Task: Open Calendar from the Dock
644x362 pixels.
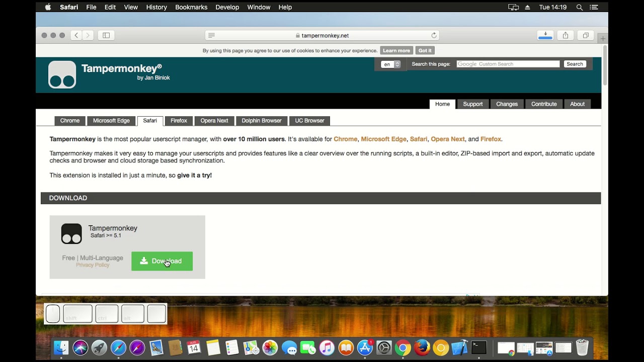Action: (194, 347)
